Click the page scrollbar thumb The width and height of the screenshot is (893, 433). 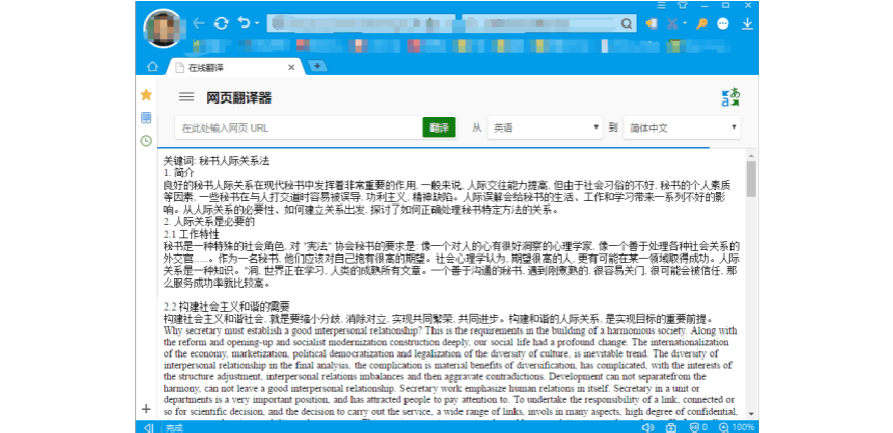(x=751, y=178)
